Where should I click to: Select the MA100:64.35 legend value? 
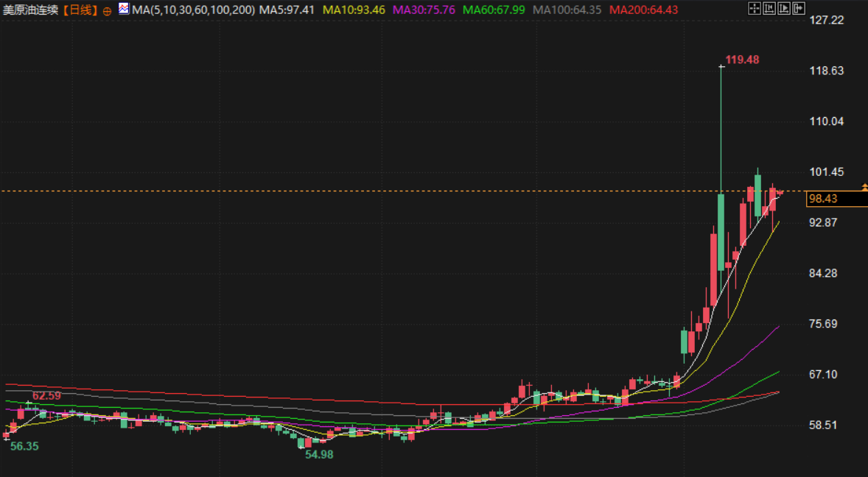pos(567,10)
